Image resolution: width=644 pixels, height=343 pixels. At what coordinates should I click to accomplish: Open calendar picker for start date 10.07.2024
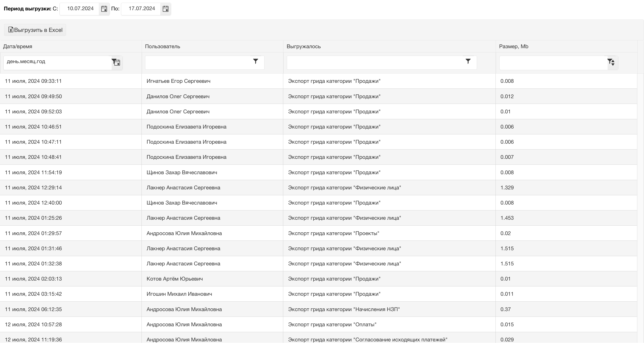(104, 9)
